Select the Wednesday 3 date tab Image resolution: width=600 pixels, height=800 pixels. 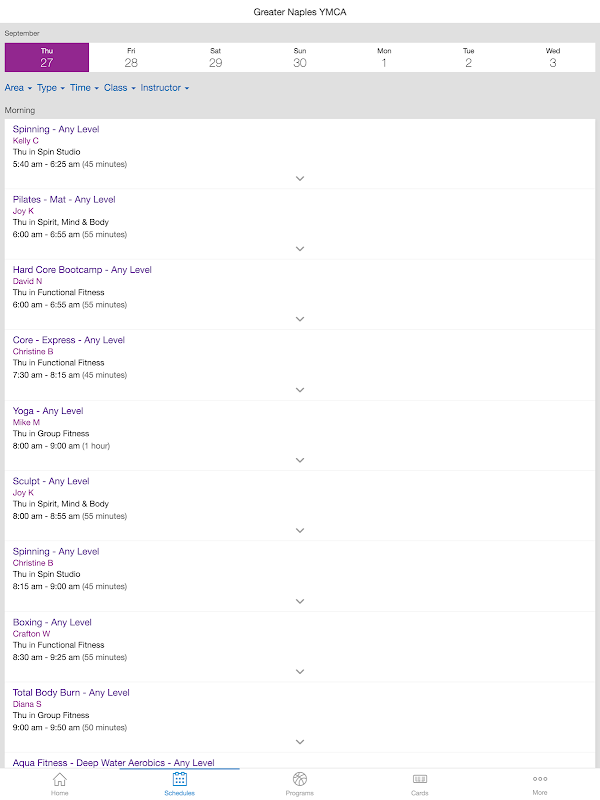(553, 57)
